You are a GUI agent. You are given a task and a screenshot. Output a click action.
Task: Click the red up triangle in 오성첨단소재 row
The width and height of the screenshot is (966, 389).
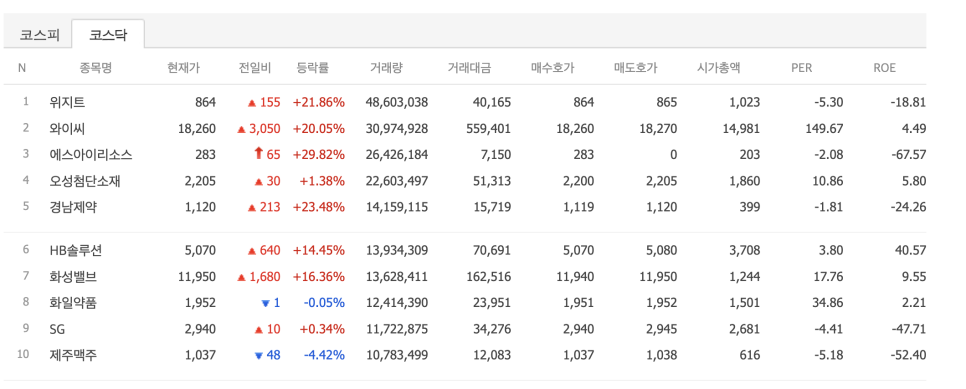259,181
